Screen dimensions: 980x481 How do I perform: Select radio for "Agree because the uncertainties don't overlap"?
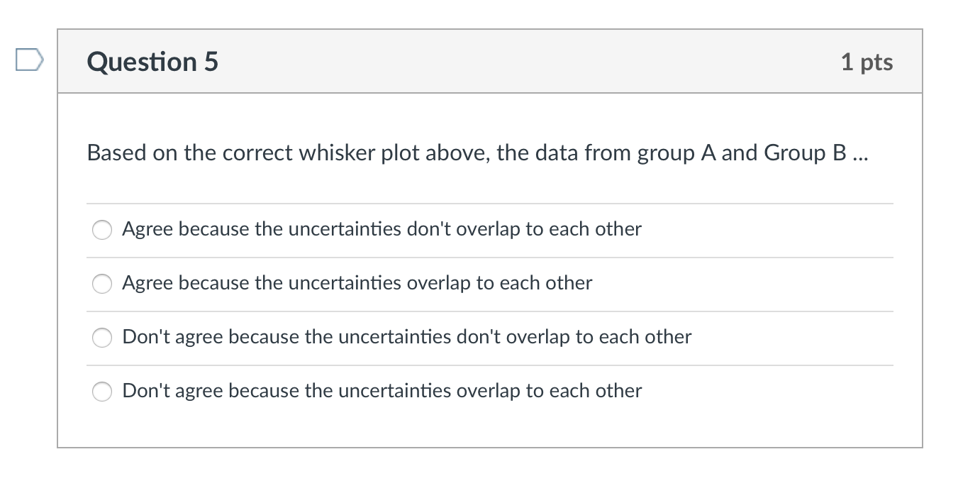(x=103, y=230)
